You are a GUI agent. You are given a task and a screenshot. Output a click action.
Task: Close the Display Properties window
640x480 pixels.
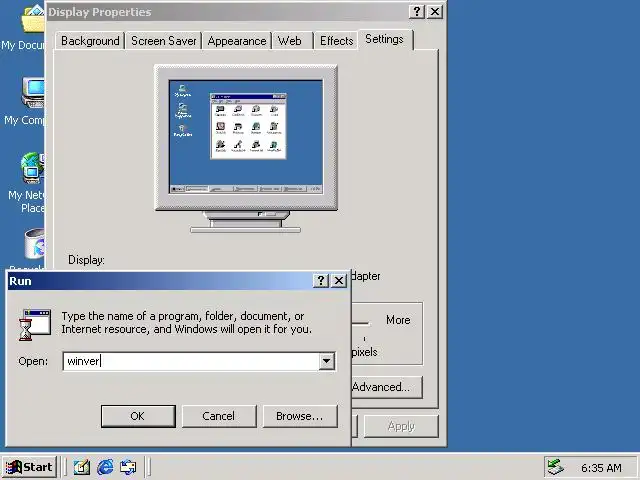click(x=435, y=11)
